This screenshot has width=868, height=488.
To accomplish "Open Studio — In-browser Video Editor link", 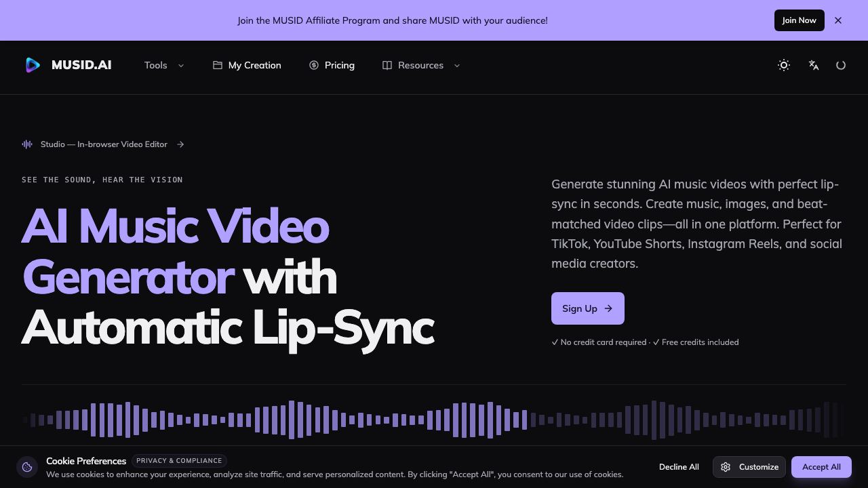I will click(x=103, y=144).
